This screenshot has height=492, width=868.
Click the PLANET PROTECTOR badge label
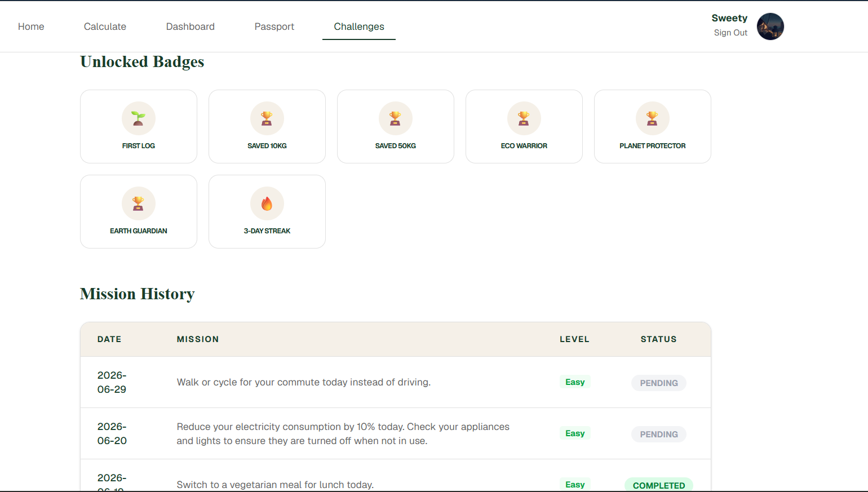pos(653,146)
